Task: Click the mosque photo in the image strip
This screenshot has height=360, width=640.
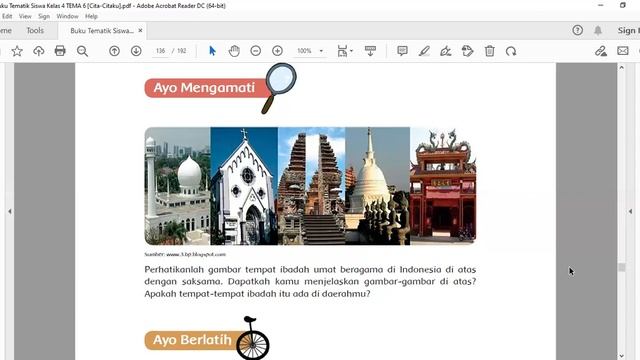Action: (178, 186)
